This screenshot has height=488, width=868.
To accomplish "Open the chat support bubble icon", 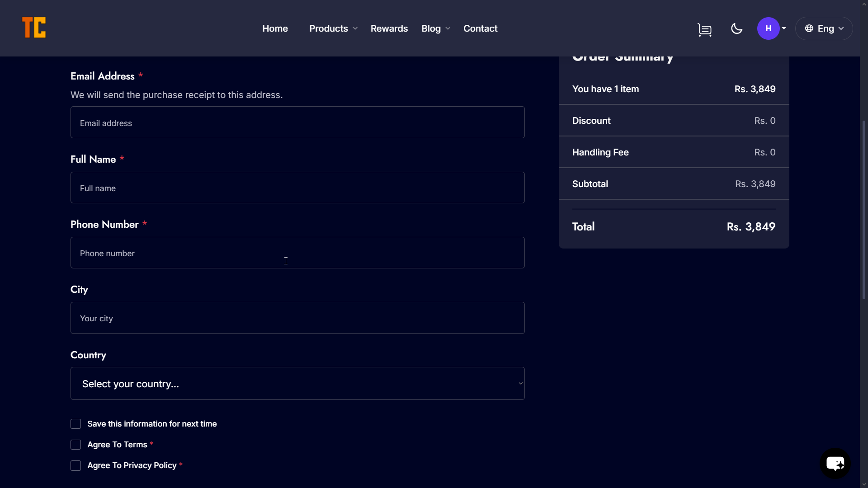I will tap(835, 463).
